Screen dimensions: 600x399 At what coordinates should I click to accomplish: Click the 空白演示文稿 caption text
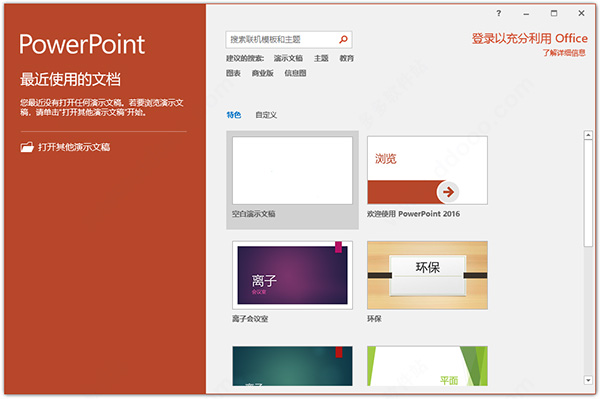click(x=254, y=214)
